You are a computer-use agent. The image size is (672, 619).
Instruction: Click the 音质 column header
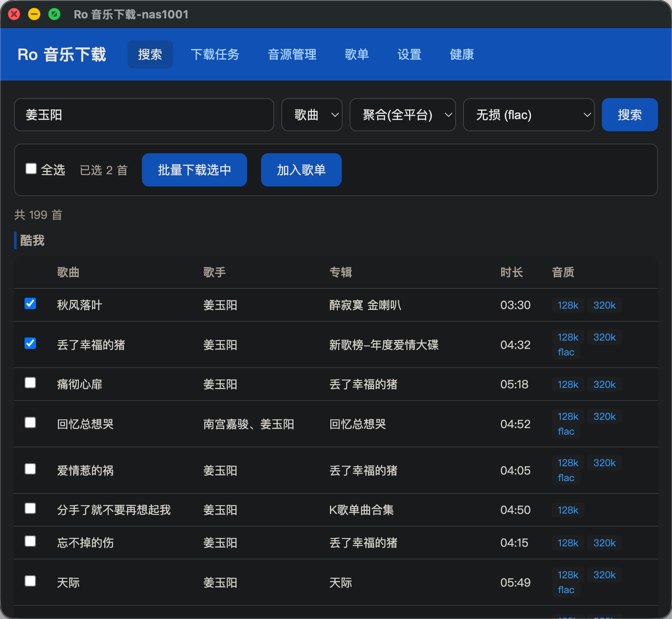tap(563, 272)
